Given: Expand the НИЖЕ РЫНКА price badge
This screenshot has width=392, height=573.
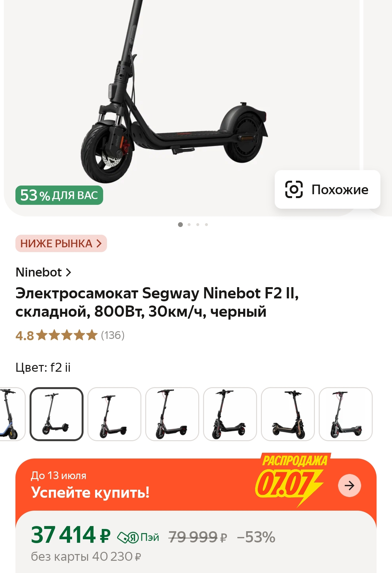Looking at the screenshot, I should [61, 243].
